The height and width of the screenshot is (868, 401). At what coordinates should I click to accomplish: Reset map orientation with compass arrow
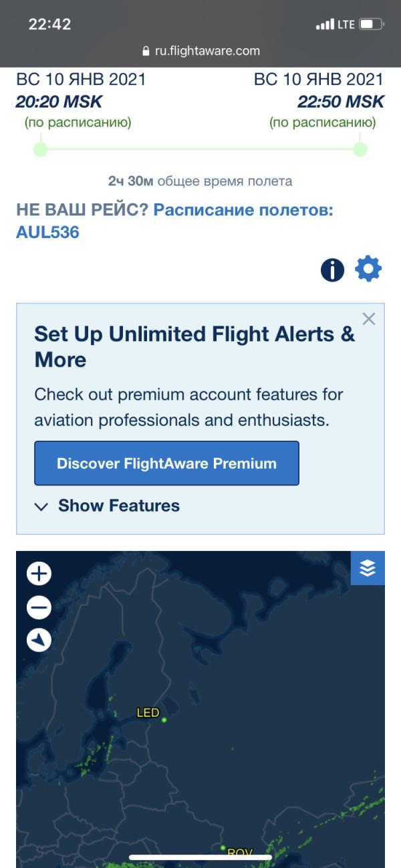coord(39,641)
